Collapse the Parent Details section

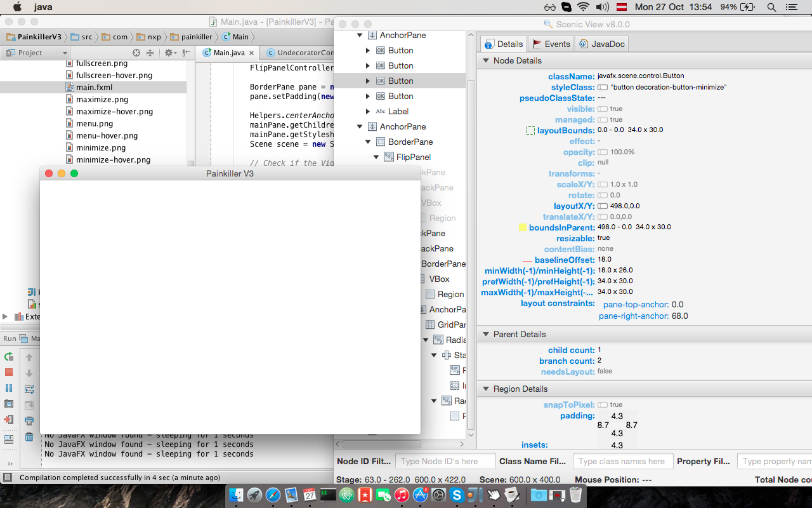point(486,334)
